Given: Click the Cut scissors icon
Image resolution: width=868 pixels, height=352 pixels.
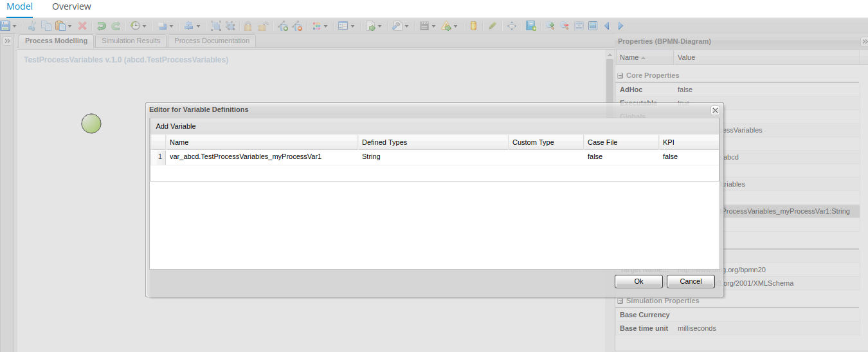Looking at the screenshot, I should click(32, 26).
